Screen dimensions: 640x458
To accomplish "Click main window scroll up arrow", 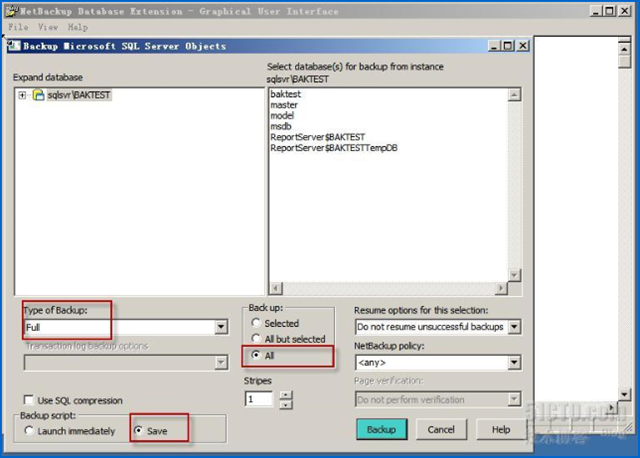I will point(624,49).
